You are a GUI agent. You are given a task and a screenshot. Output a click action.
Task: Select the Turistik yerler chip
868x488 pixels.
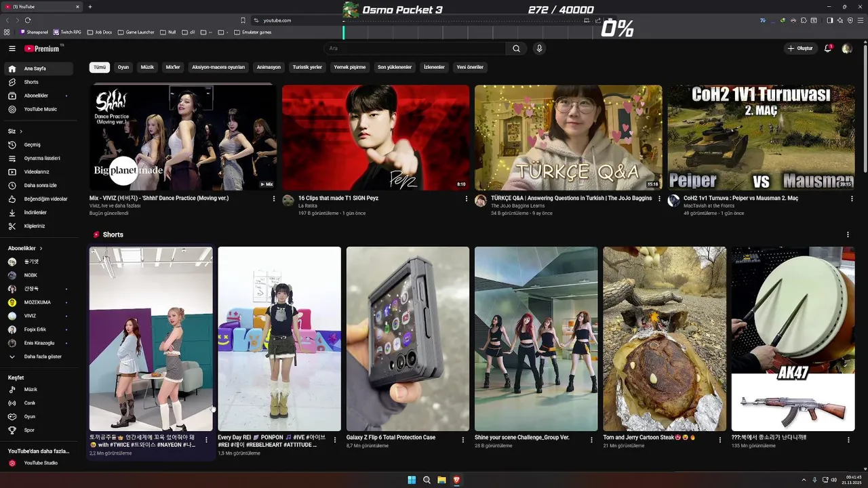307,67
